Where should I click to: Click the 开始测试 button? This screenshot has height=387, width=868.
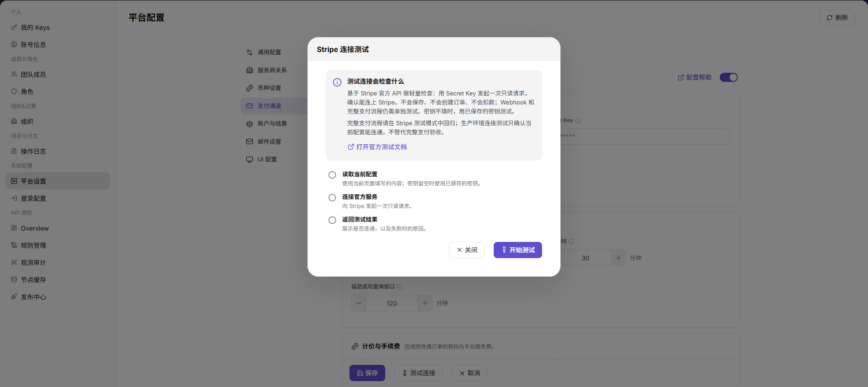click(518, 250)
